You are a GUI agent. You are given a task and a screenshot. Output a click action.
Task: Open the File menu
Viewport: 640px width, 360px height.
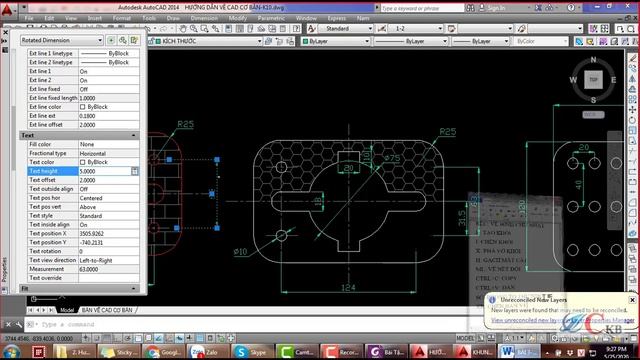[x=29, y=18]
